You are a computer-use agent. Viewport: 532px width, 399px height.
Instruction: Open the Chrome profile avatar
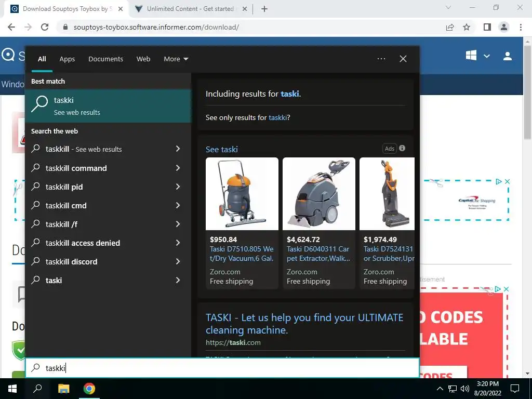(x=504, y=27)
